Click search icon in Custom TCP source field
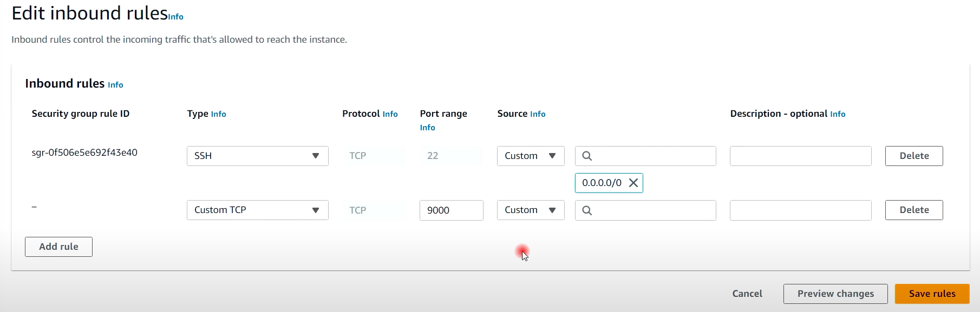 point(587,210)
